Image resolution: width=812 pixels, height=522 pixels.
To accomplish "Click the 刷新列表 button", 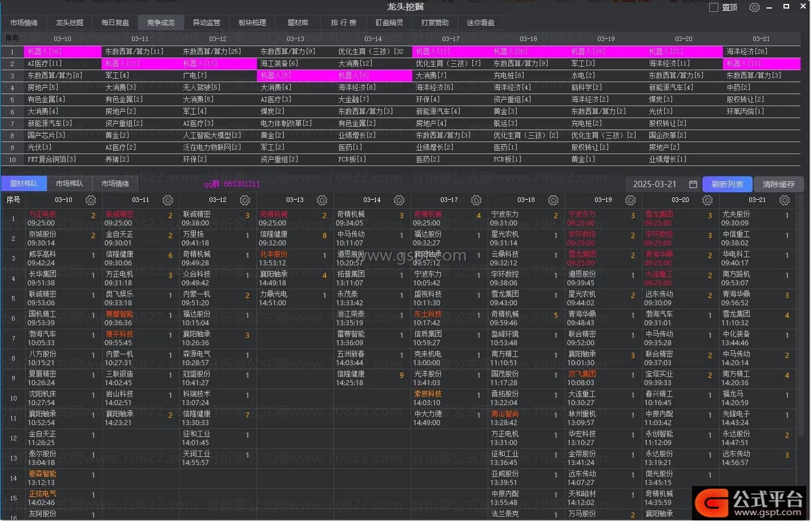I will 727,184.
